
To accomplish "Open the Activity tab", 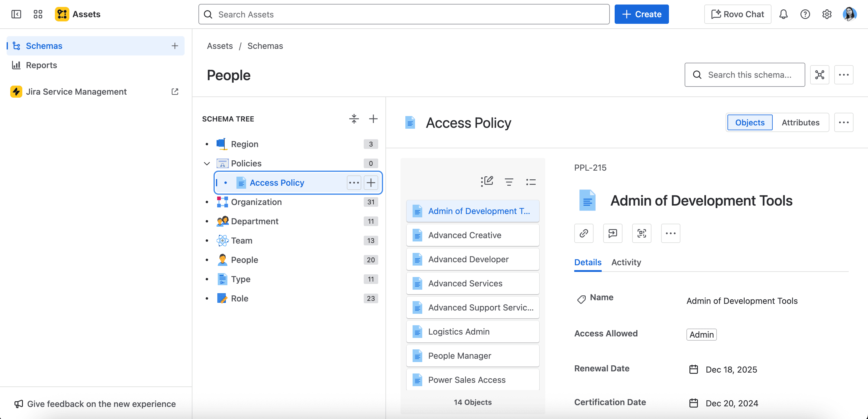I will (626, 262).
